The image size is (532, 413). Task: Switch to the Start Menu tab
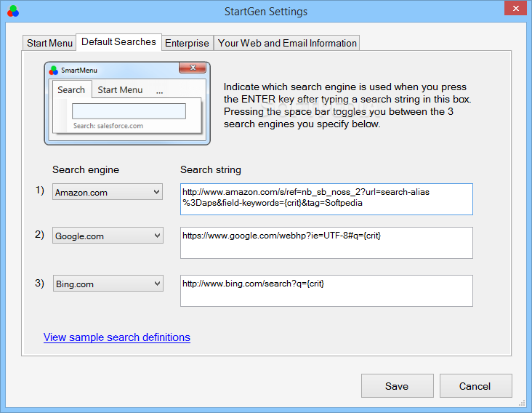[x=49, y=43]
